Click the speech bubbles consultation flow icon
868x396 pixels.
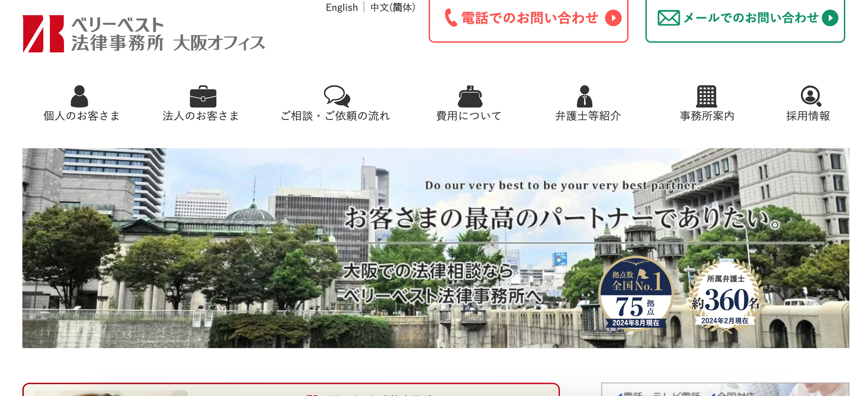click(337, 96)
